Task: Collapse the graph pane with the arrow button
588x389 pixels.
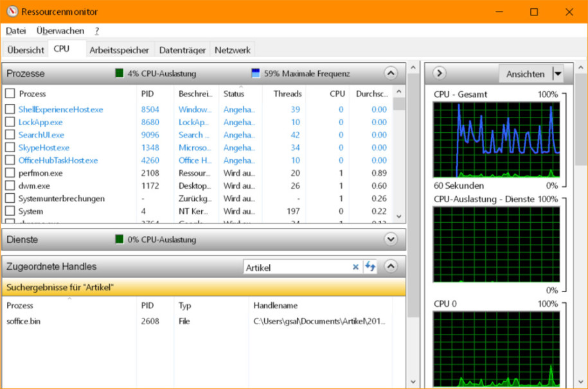Action: tap(440, 73)
